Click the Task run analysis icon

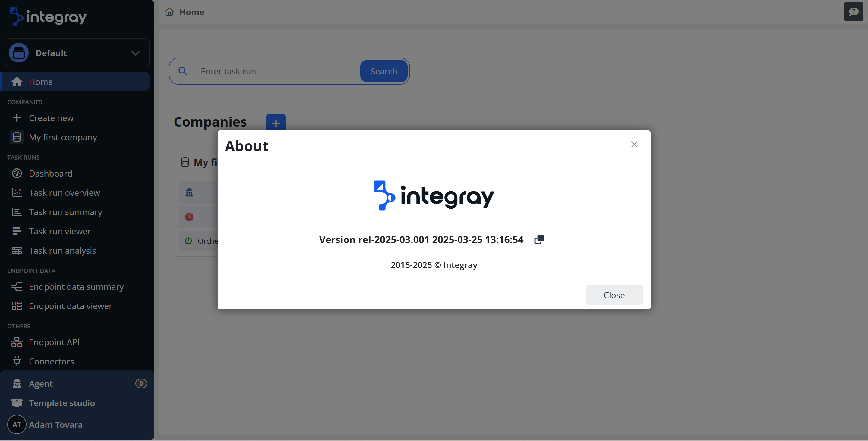coord(17,250)
